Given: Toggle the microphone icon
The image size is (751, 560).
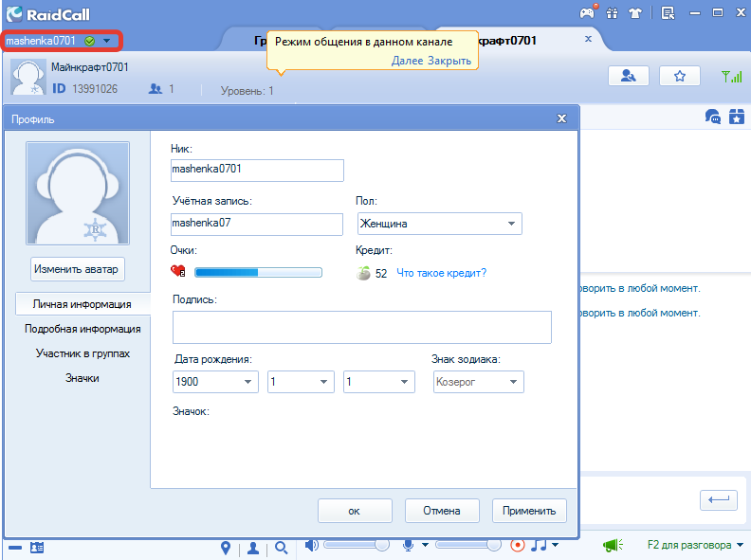Looking at the screenshot, I should click(x=408, y=545).
